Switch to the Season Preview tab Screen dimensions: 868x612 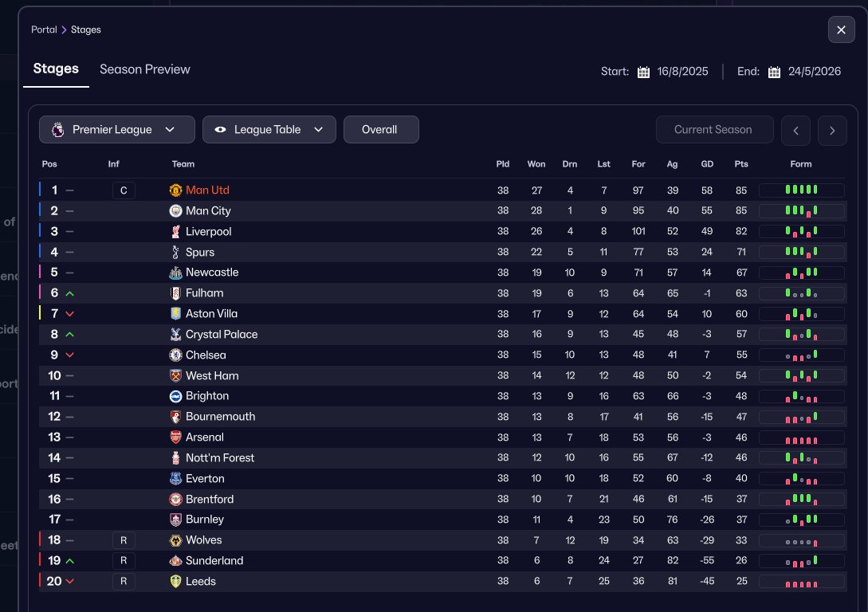coord(145,69)
